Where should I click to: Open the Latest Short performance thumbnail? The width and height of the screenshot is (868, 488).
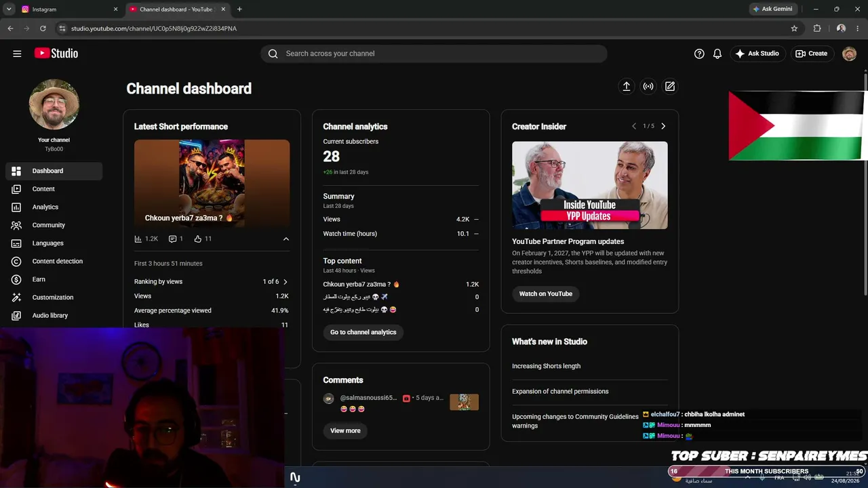212,183
